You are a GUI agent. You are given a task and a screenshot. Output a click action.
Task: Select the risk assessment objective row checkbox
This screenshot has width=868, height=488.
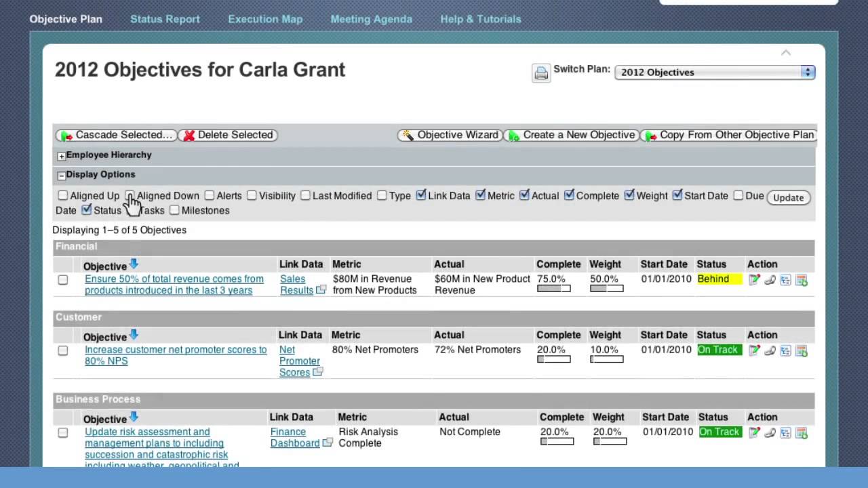click(x=63, y=432)
